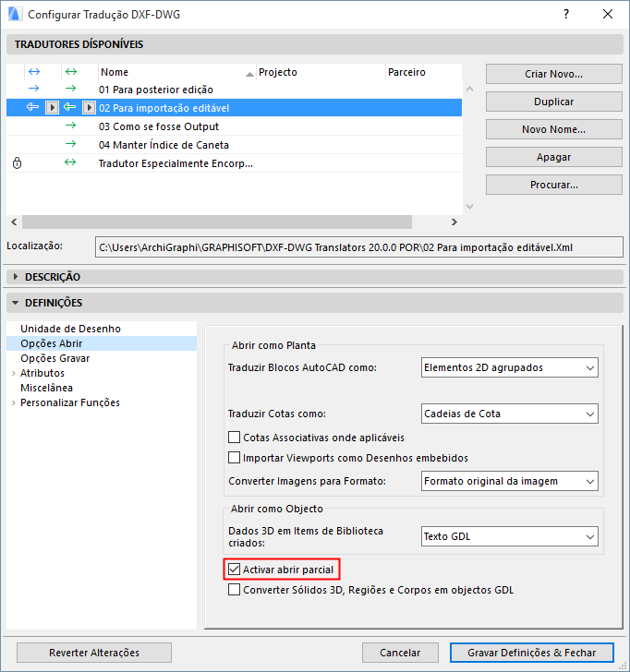
Task: Select Unidade de Desenho in settings tree
Action: [70, 329]
